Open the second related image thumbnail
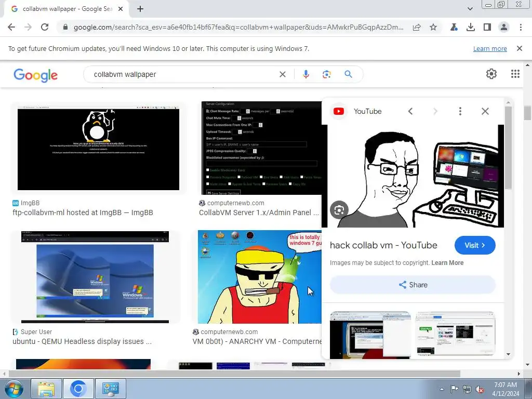Image resolution: width=532 pixels, height=399 pixels. point(455,334)
